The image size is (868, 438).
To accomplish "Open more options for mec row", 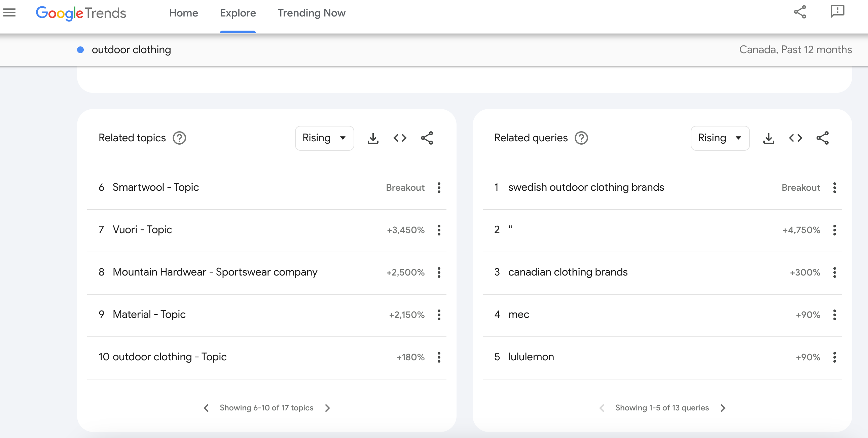I will click(834, 315).
